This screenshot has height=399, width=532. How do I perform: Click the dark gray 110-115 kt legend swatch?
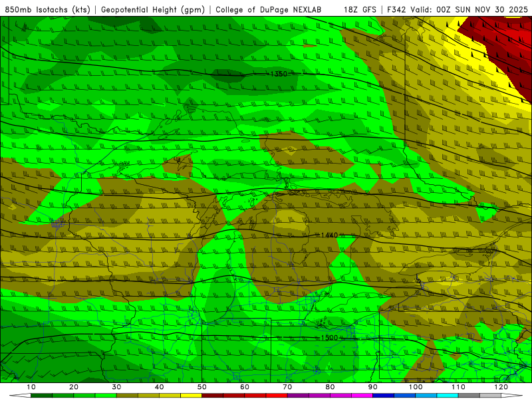point(469,396)
